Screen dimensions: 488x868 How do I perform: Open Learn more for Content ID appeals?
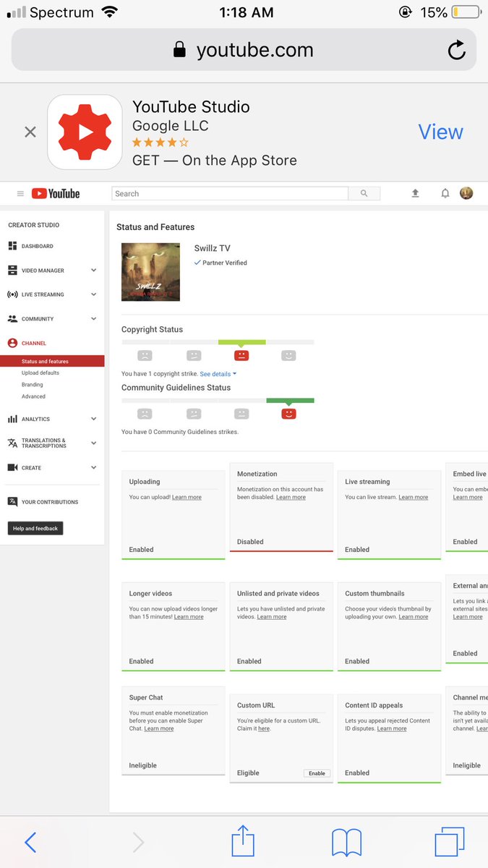click(391, 729)
